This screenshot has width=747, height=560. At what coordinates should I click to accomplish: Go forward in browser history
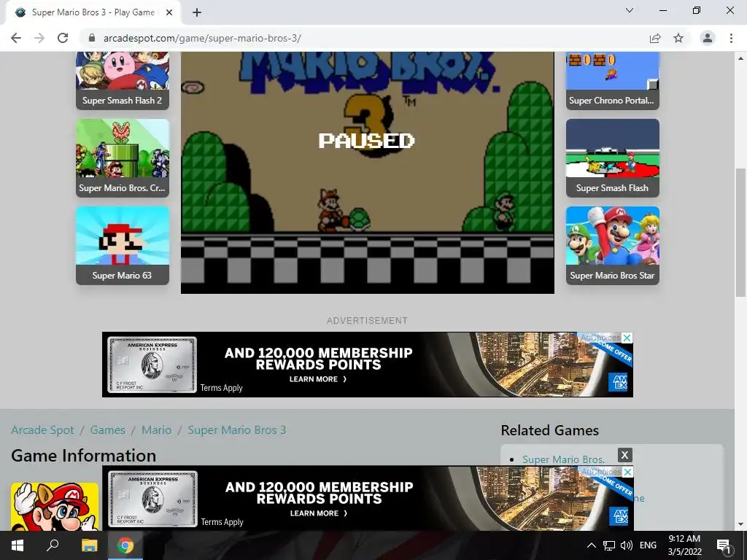[39, 38]
